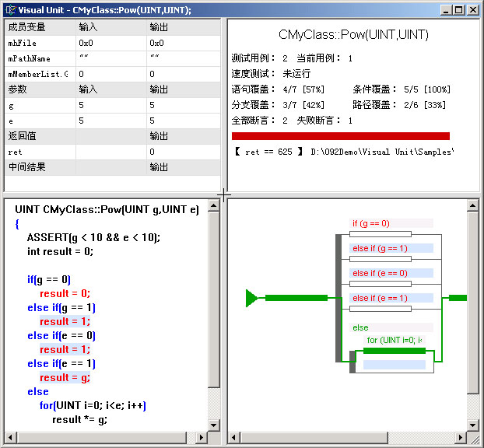Click the red code line 'result = g;'
This screenshot has width=484, height=448.
click(65, 378)
